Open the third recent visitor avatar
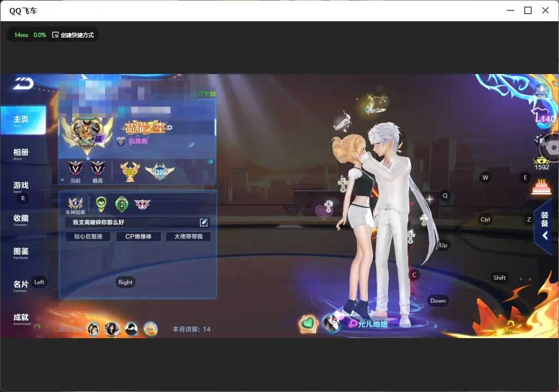The image size is (559, 392). [131, 329]
